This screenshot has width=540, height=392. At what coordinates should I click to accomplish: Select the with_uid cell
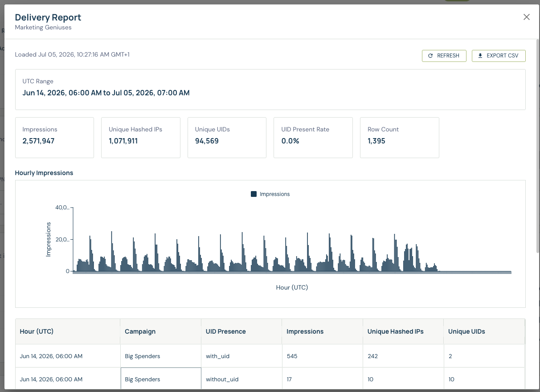[241, 356]
